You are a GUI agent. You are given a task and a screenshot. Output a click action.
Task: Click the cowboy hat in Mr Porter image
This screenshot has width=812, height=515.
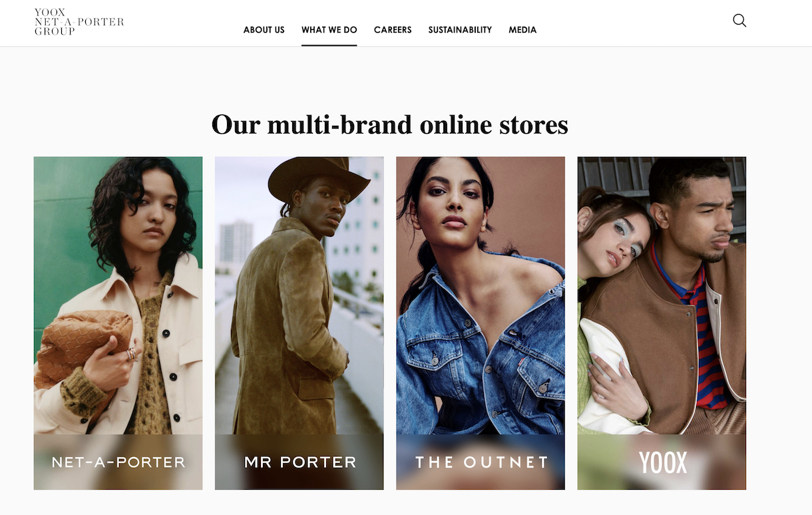click(318, 178)
